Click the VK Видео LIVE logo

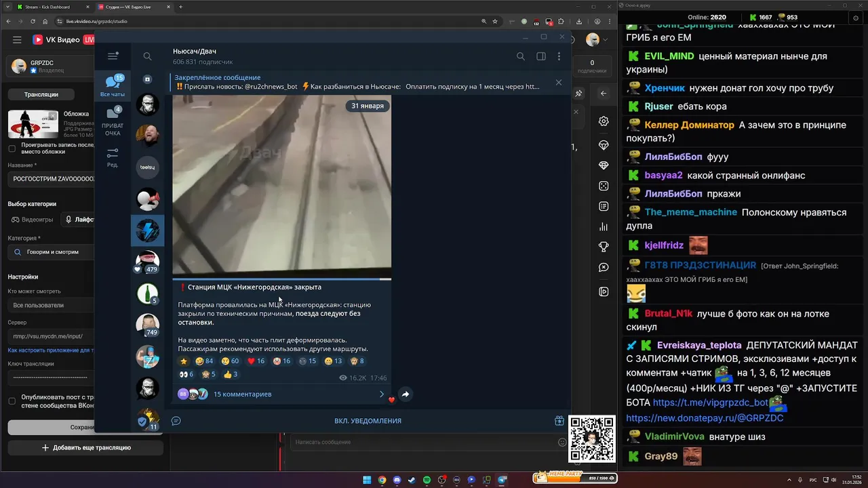point(64,40)
